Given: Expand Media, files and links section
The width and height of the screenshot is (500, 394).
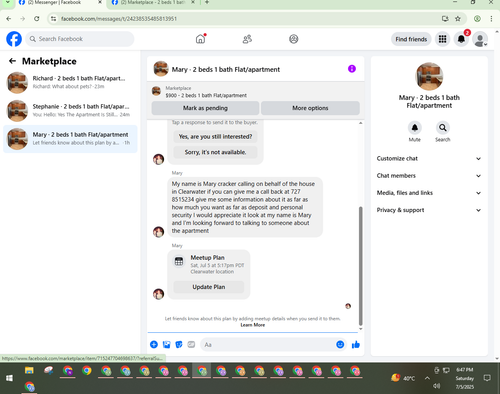Looking at the screenshot, I should [429, 193].
